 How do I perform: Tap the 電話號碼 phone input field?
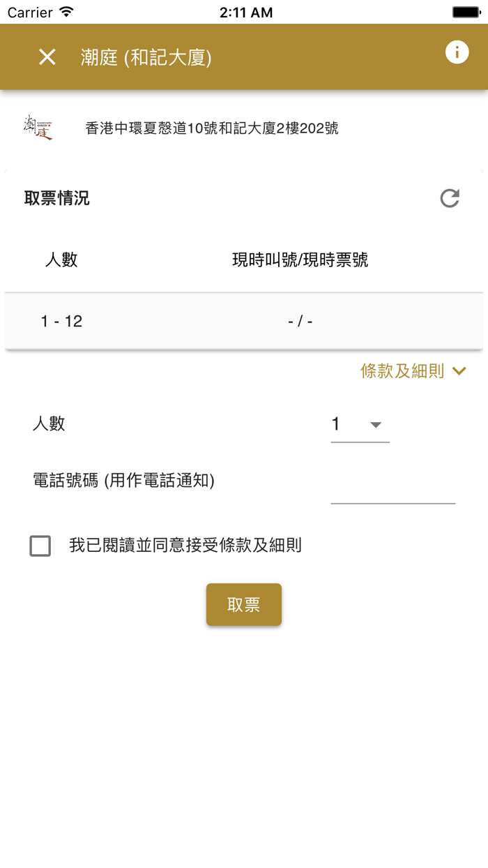pyautogui.click(x=392, y=492)
